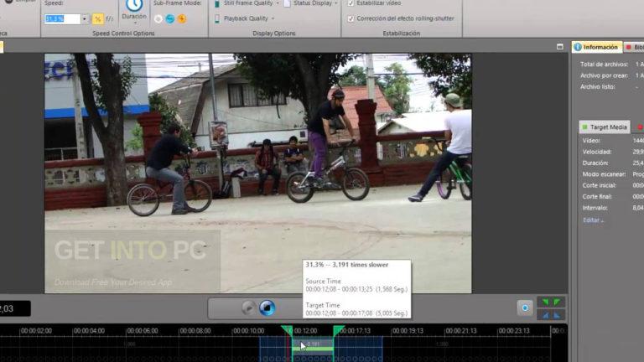The width and height of the screenshot is (644, 362).
Task: Click the Playback Quality icon
Action: (x=217, y=18)
